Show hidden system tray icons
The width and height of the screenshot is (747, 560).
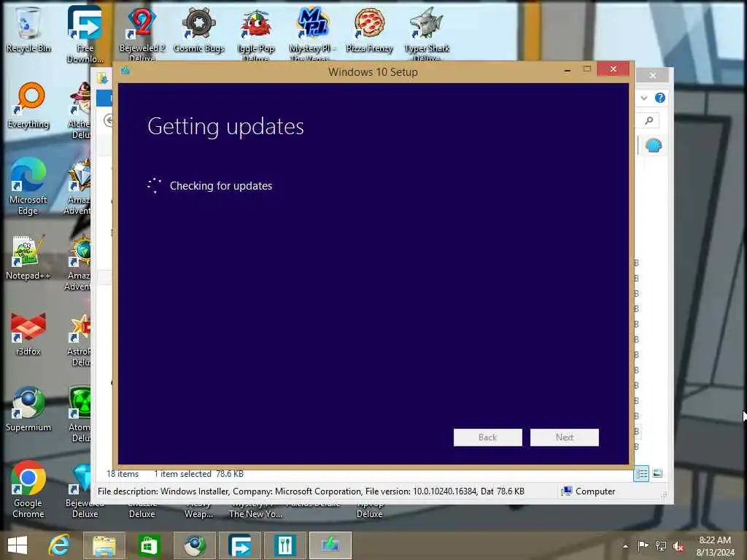point(625,546)
